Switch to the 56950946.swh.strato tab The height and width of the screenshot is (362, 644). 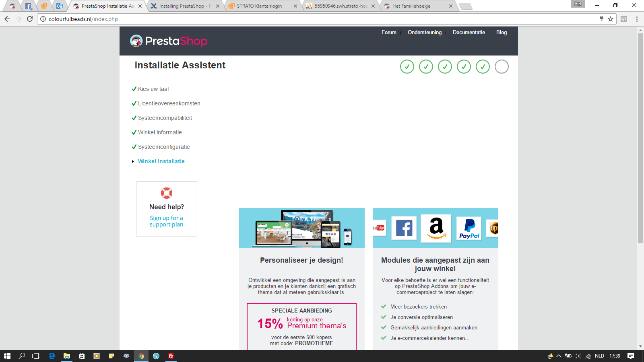[x=341, y=6]
